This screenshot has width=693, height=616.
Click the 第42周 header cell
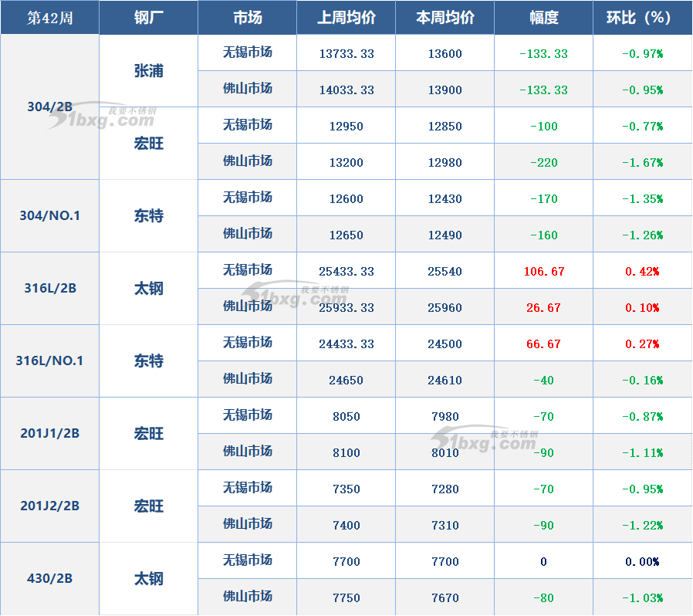point(49,18)
